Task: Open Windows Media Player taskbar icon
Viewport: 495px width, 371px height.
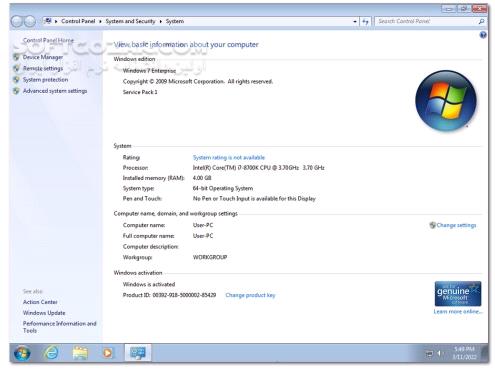Action: 107,353
